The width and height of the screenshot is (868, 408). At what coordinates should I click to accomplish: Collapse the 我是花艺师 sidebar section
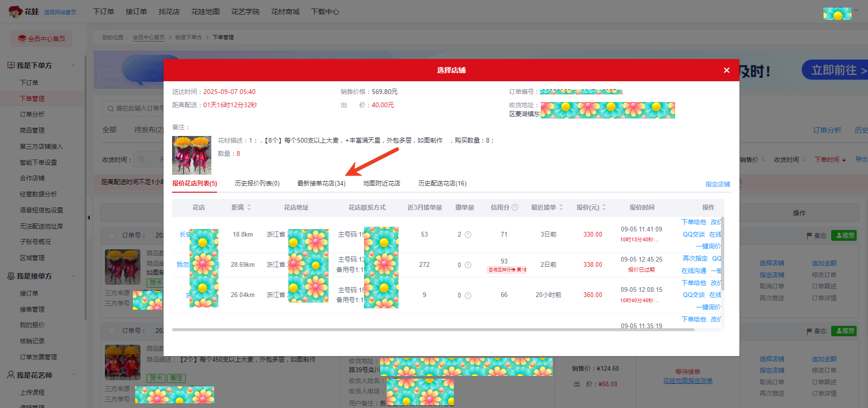(x=73, y=375)
